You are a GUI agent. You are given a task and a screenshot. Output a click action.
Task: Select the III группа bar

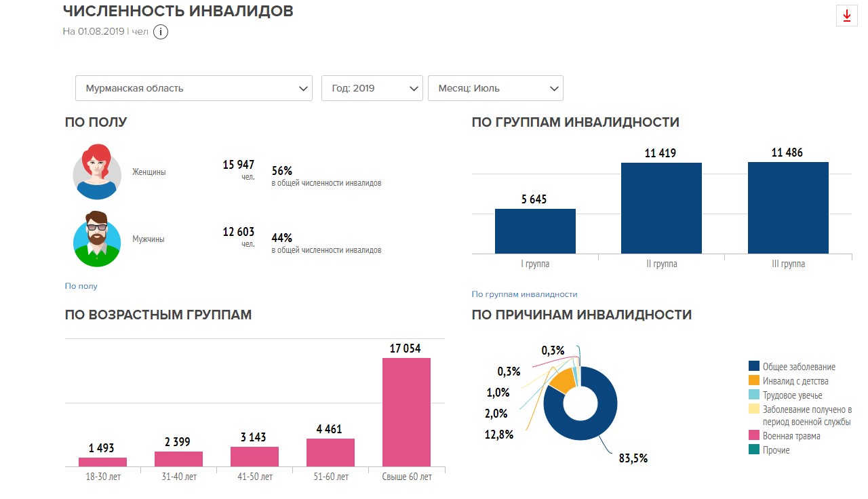pyautogui.click(x=788, y=209)
